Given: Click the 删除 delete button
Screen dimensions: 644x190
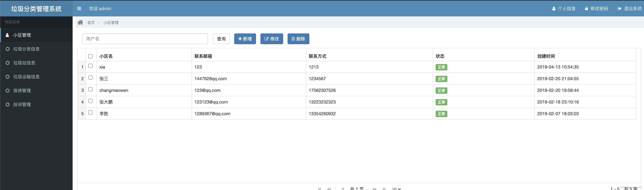Looking at the screenshot, I should click(x=298, y=39).
